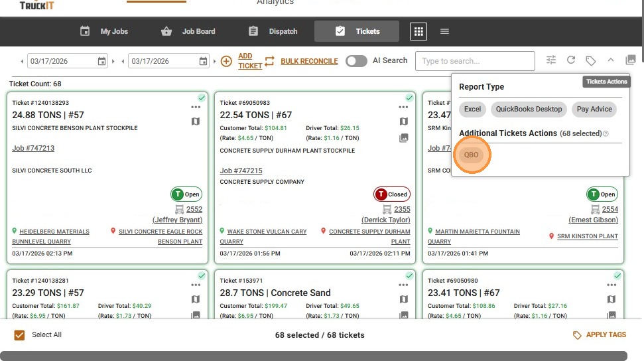Open truck 2355 link

tap(402, 209)
